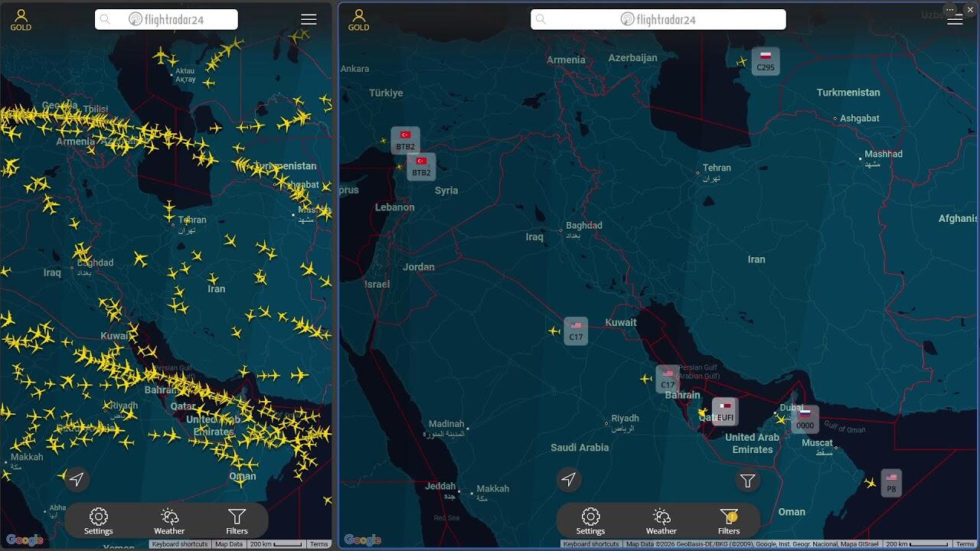This screenshot has width=980, height=551.
Task: Open Keyboard shortcuts link in right map
Action: [x=591, y=544]
